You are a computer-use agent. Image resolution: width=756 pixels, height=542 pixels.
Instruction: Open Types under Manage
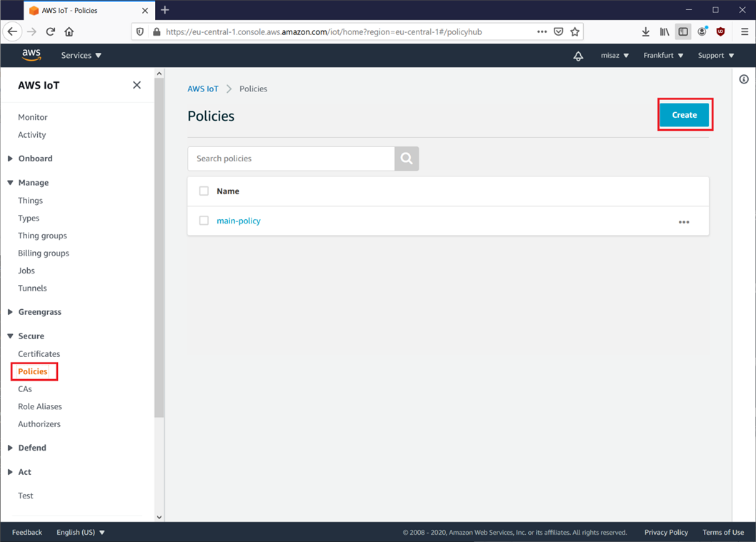(x=29, y=219)
